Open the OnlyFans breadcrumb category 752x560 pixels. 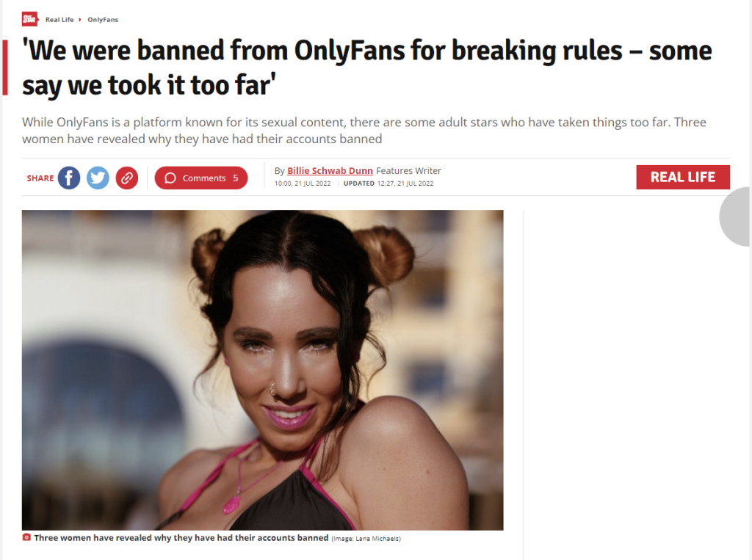coord(103,20)
